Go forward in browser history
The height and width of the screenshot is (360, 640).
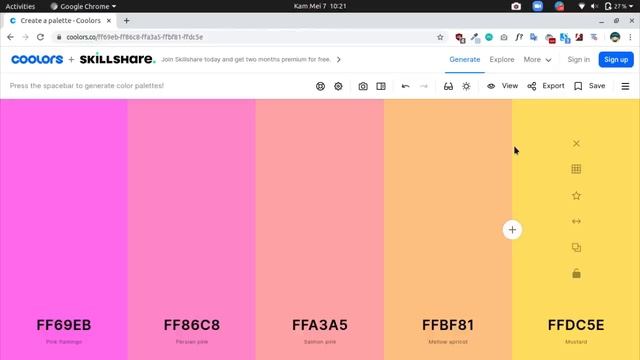(25, 37)
